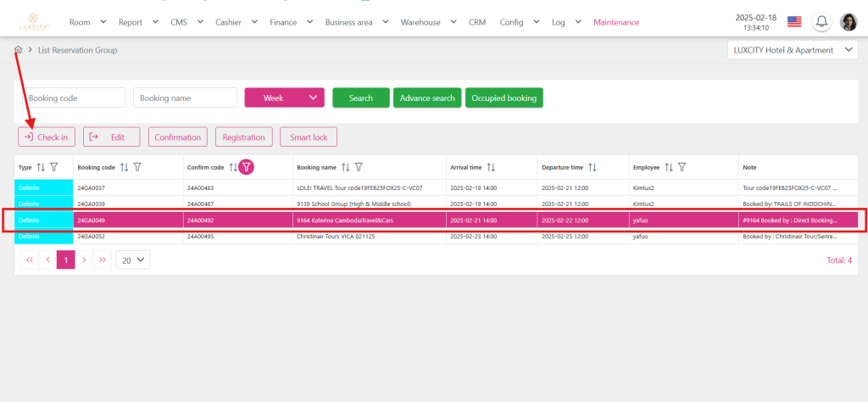This screenshot has height=402, width=868.
Task: Filter the Booking name column
Action: click(x=359, y=167)
